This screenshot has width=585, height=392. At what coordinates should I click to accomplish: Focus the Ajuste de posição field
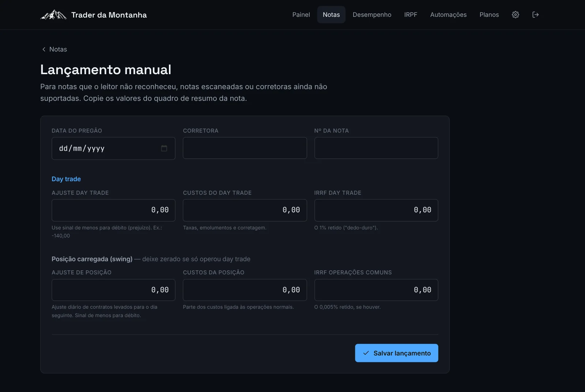(113, 290)
